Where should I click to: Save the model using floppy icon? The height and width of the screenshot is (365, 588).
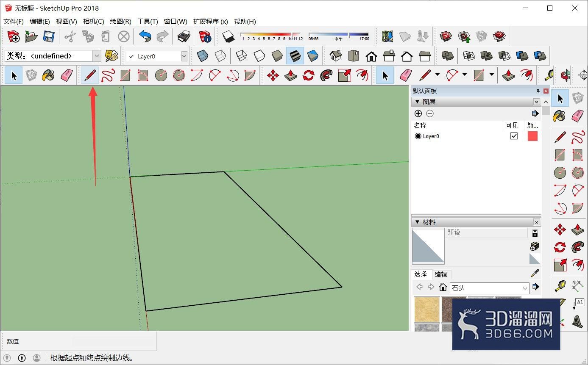(49, 36)
